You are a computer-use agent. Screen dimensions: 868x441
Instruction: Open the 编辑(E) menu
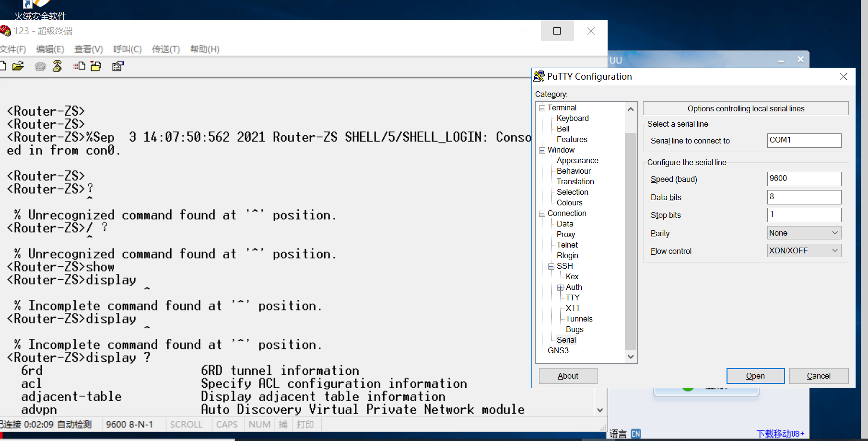[50, 49]
